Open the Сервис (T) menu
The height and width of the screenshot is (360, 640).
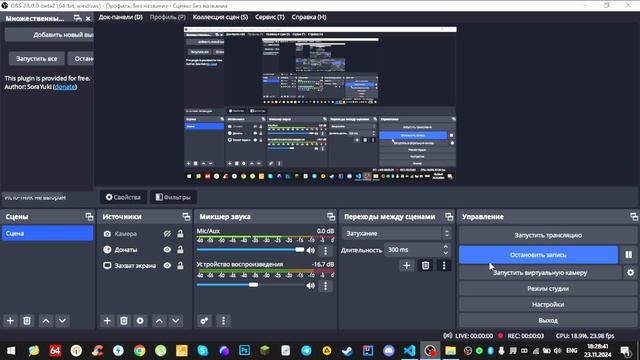[270, 17]
